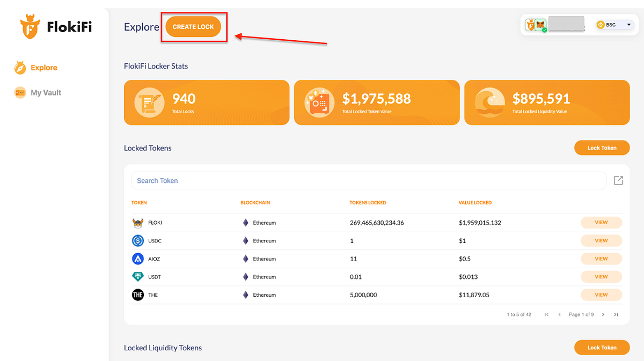The image size is (644, 361).
Task: Open the Explore menu item
Action: [x=43, y=68]
